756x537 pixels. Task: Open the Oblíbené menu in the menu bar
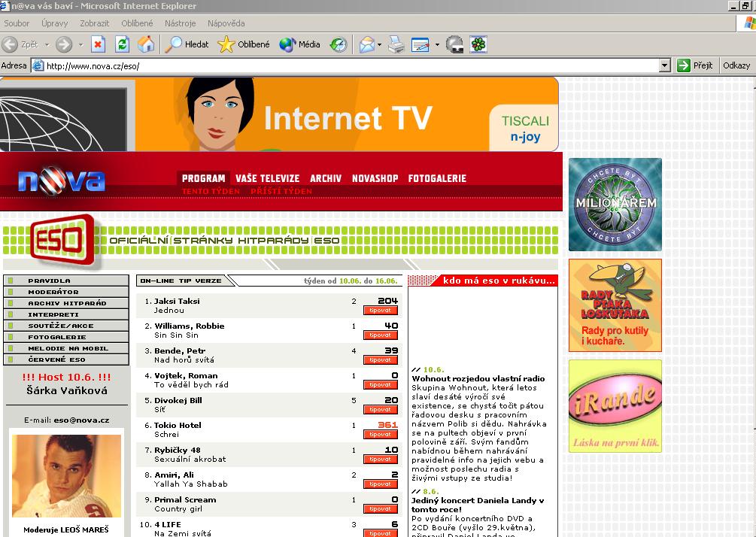(x=137, y=23)
